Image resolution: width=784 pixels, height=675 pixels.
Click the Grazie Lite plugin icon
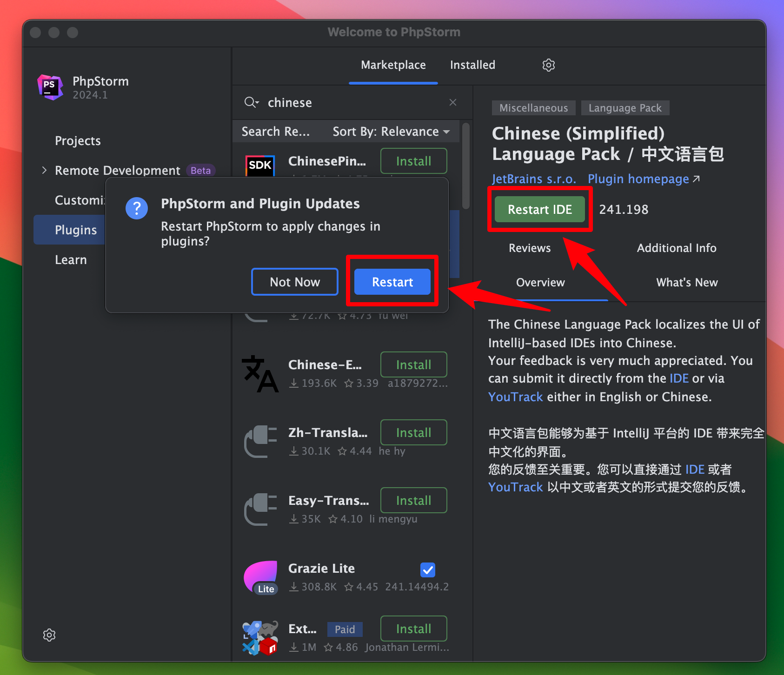coord(261,578)
